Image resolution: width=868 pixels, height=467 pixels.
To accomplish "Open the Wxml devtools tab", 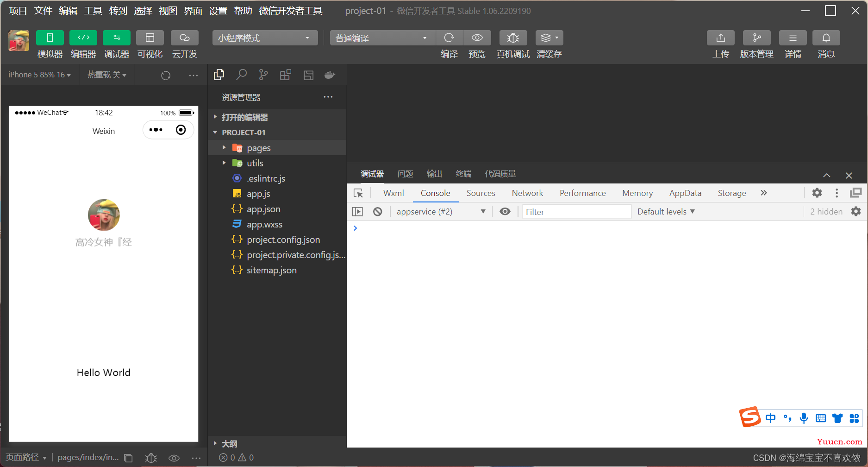I will (x=393, y=193).
